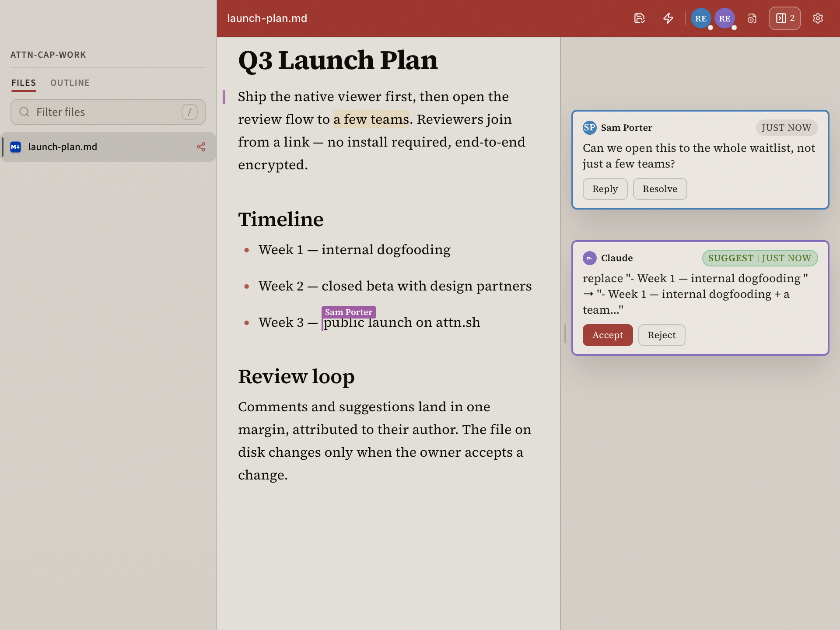
Task: Click the Filter files input field
Action: (108, 112)
